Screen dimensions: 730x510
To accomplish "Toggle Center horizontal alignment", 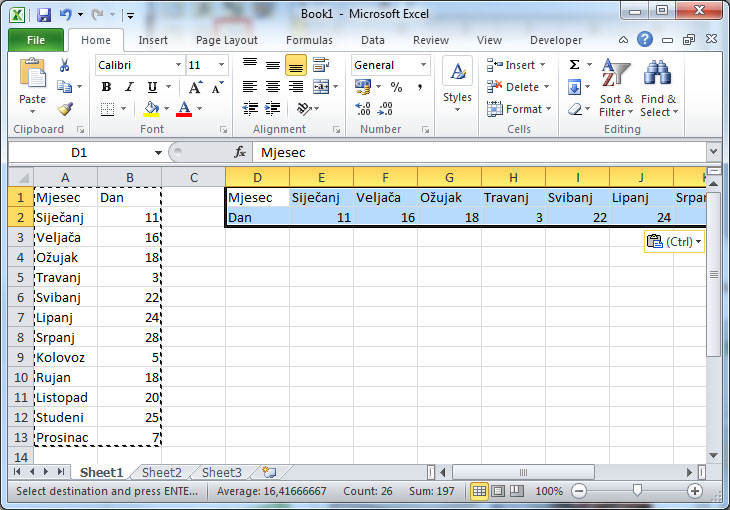I will (x=273, y=87).
